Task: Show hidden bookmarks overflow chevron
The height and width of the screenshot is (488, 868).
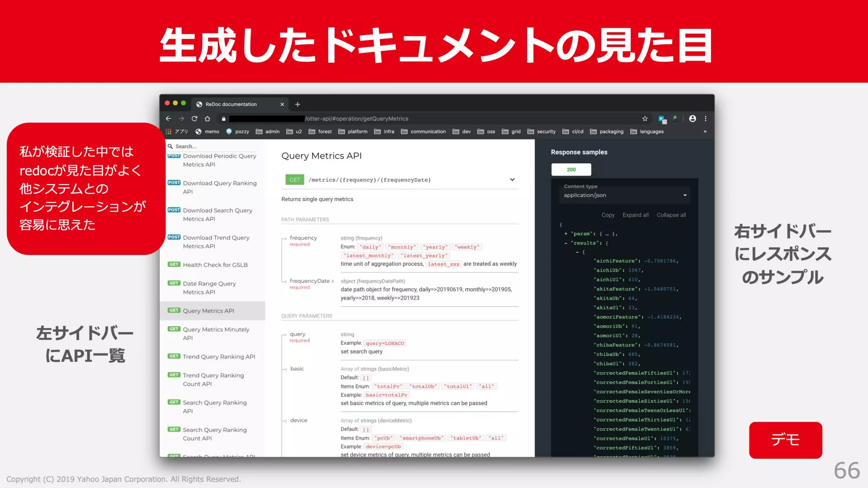Action: (705, 131)
